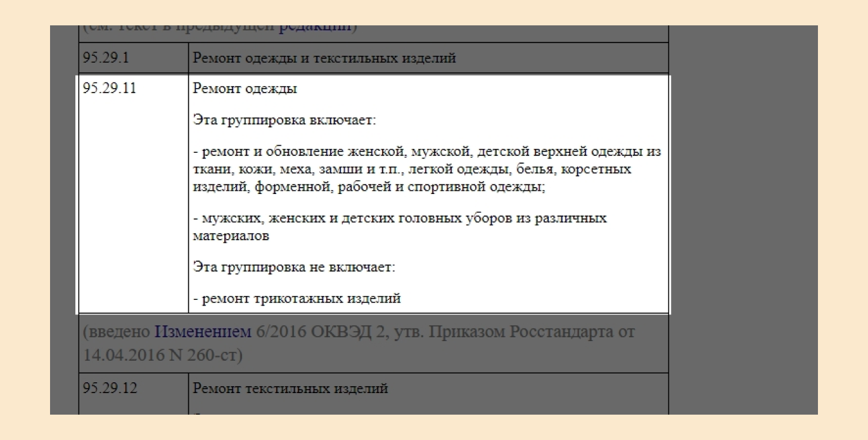This screenshot has height=440, width=868.
Task: Click the "Ремонт текстильных изделий" title
Action: click(x=290, y=389)
